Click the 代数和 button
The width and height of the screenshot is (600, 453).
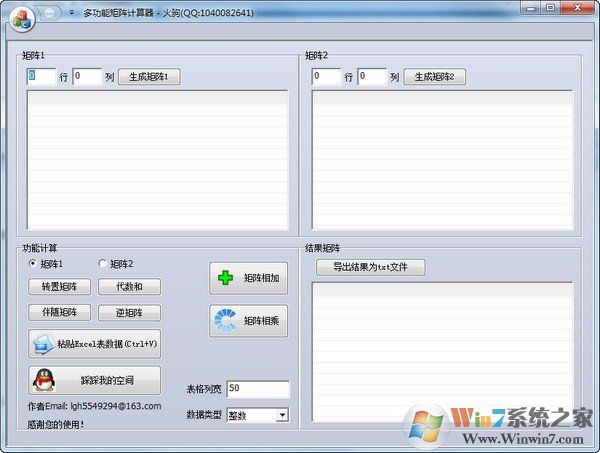click(129, 287)
